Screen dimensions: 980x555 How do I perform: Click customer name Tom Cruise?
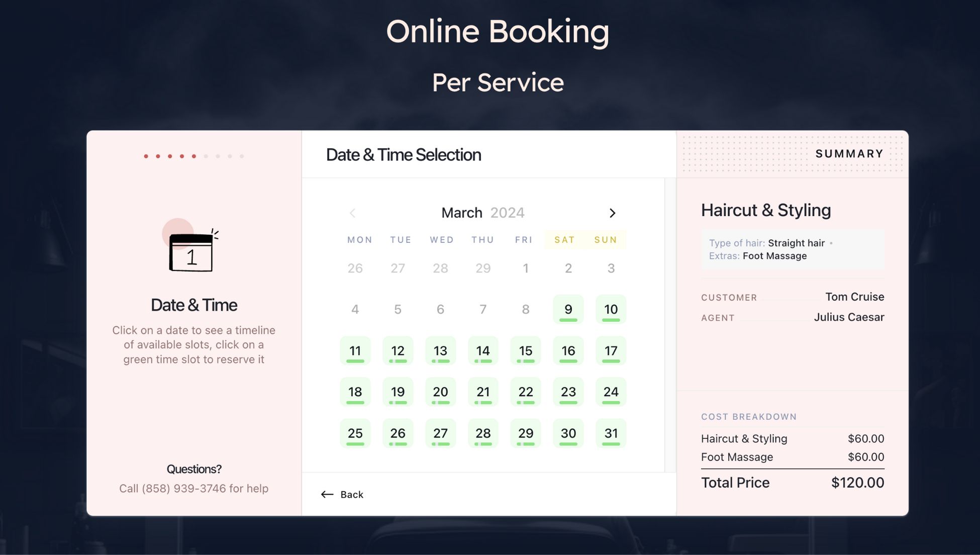tap(854, 297)
